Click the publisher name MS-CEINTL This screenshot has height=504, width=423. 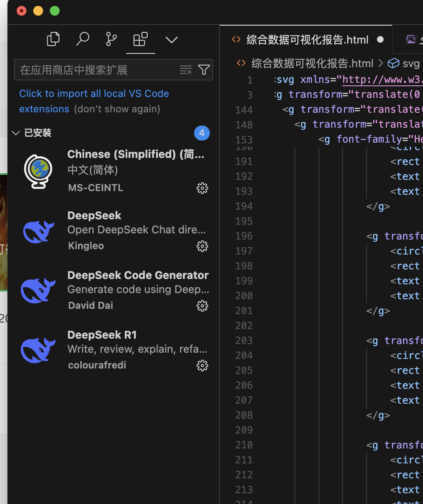pos(96,188)
